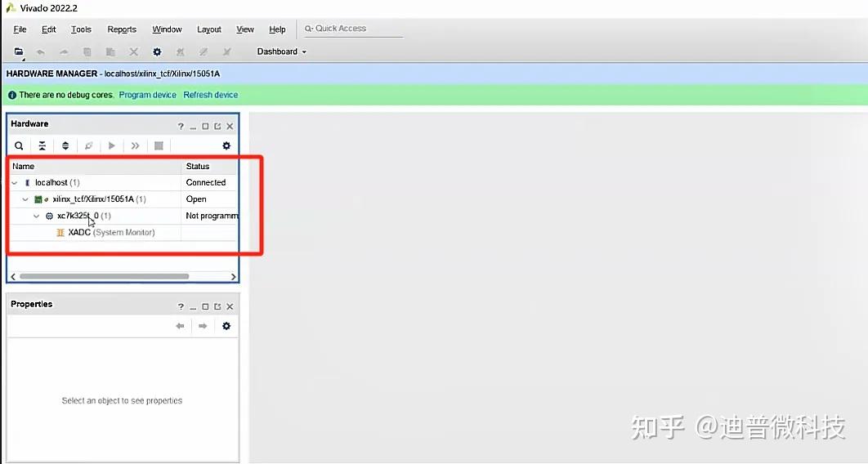Open Properties panel settings gear
Image resolution: width=868 pixels, height=464 pixels.
click(226, 326)
